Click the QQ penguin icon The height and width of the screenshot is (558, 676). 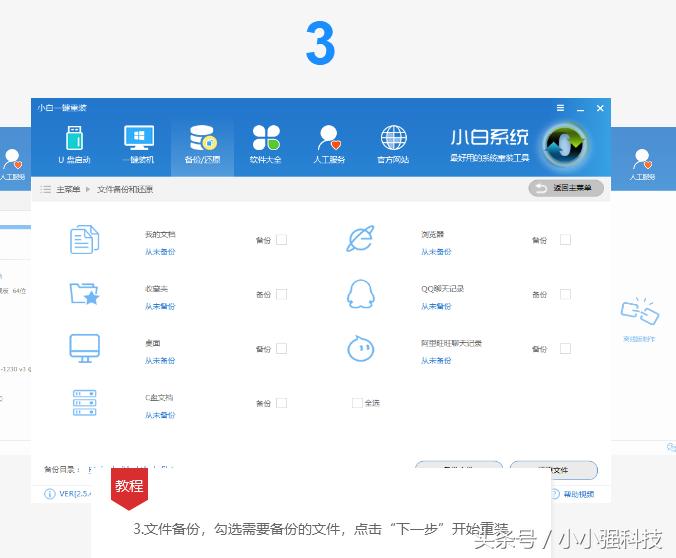coord(361,294)
